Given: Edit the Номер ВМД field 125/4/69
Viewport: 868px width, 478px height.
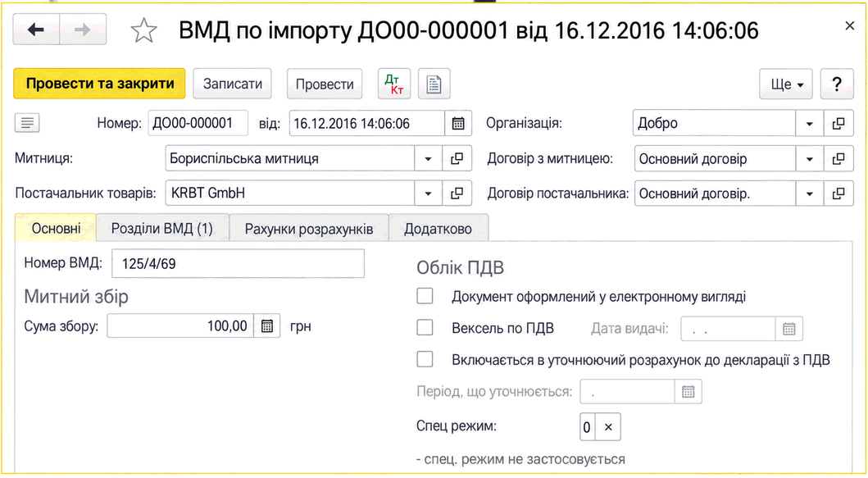Looking at the screenshot, I should click(x=238, y=263).
